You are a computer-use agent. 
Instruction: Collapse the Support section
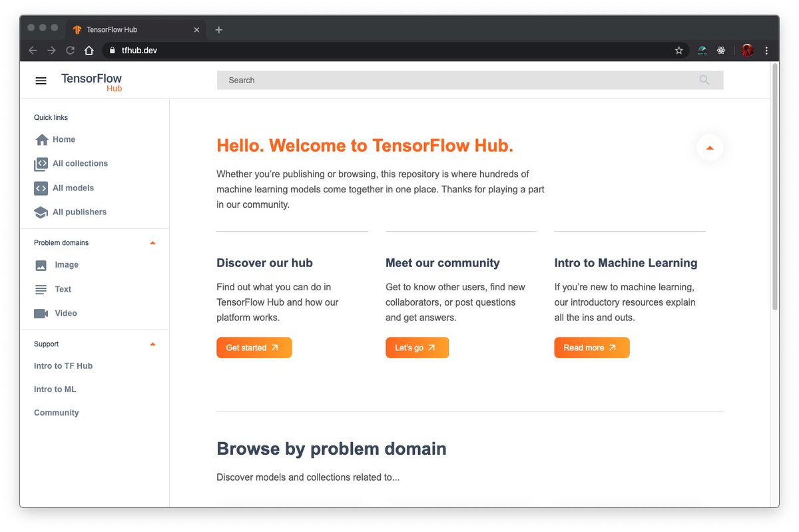(152, 344)
